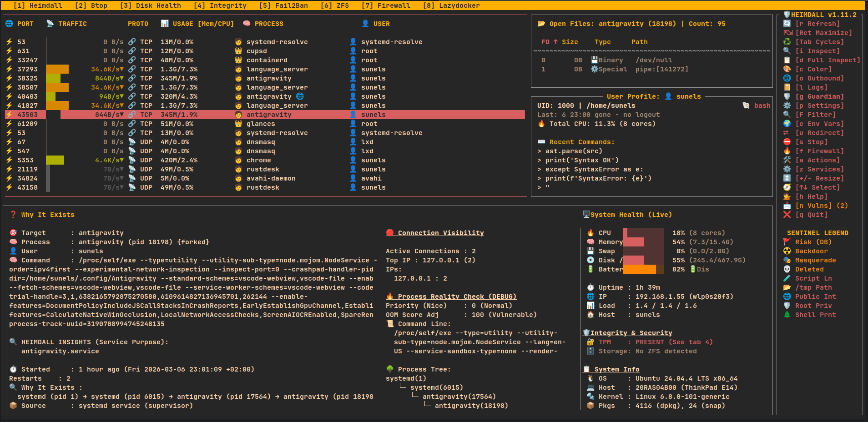Click the [d Full Inspect] command
This screenshot has width=868, height=422.
pos(828,60)
